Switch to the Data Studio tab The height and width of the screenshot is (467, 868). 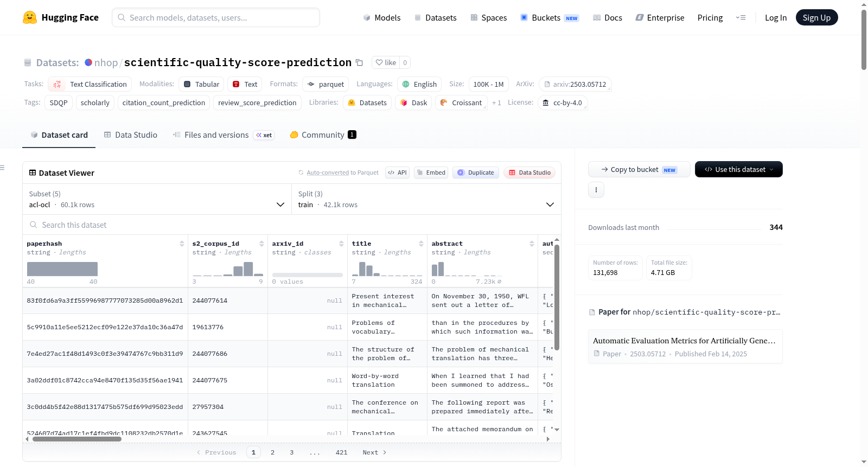131,135
